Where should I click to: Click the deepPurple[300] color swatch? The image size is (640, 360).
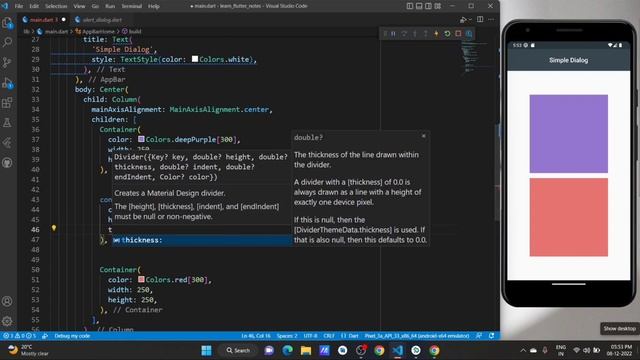(141, 139)
